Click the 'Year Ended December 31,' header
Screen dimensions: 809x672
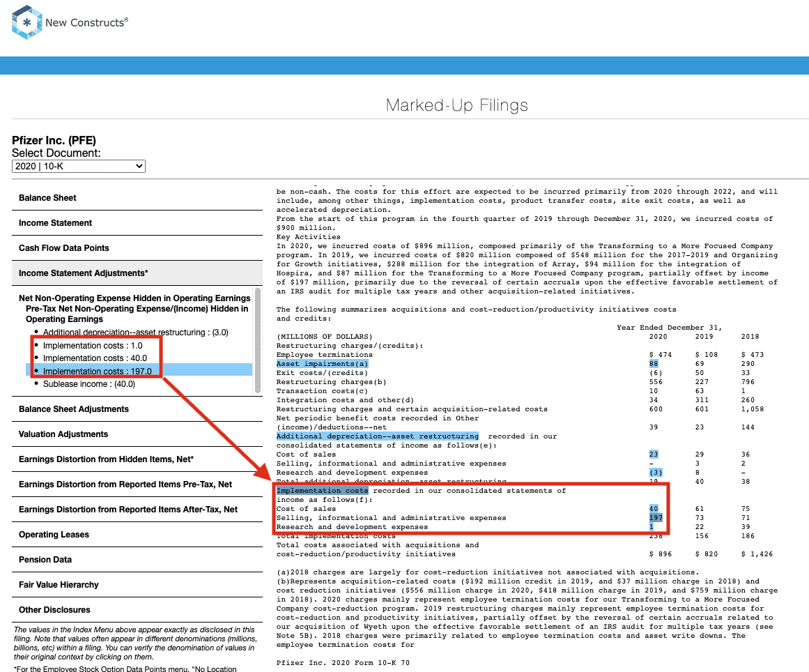click(x=670, y=328)
